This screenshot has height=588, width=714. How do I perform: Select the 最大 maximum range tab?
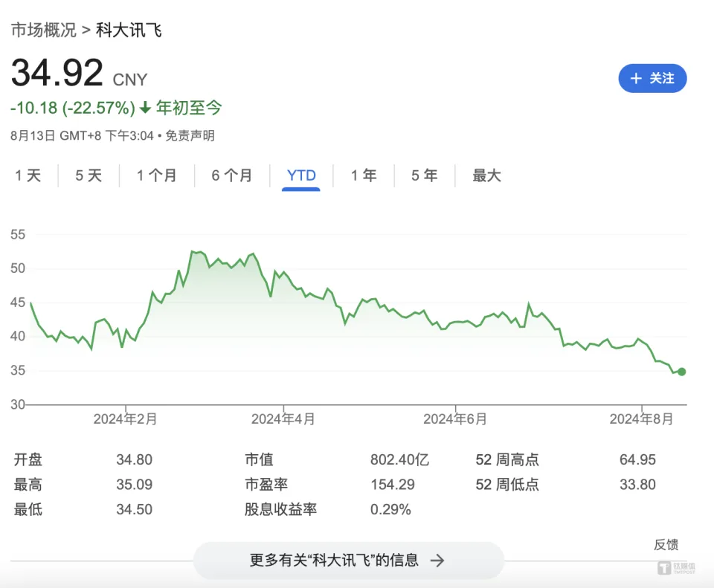(x=487, y=175)
